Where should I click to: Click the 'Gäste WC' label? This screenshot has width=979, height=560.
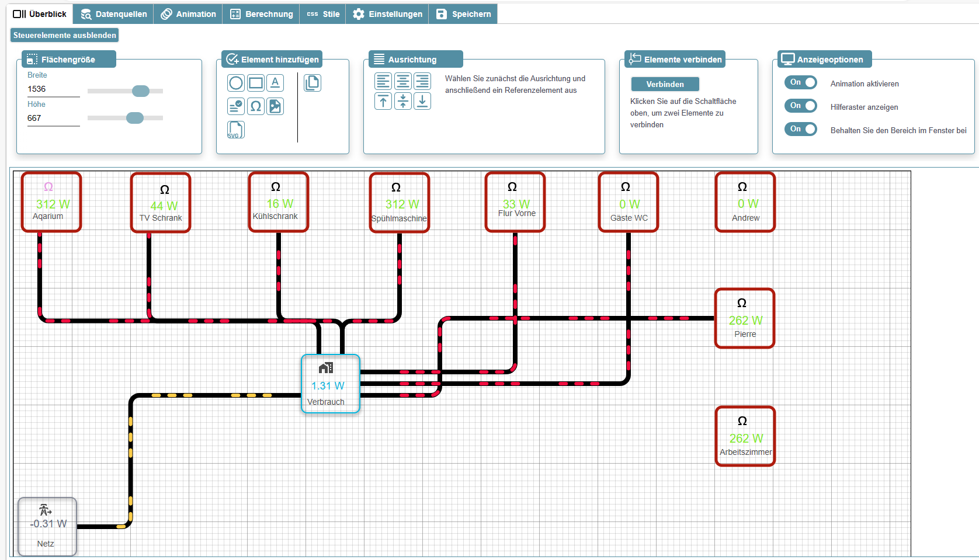point(629,218)
